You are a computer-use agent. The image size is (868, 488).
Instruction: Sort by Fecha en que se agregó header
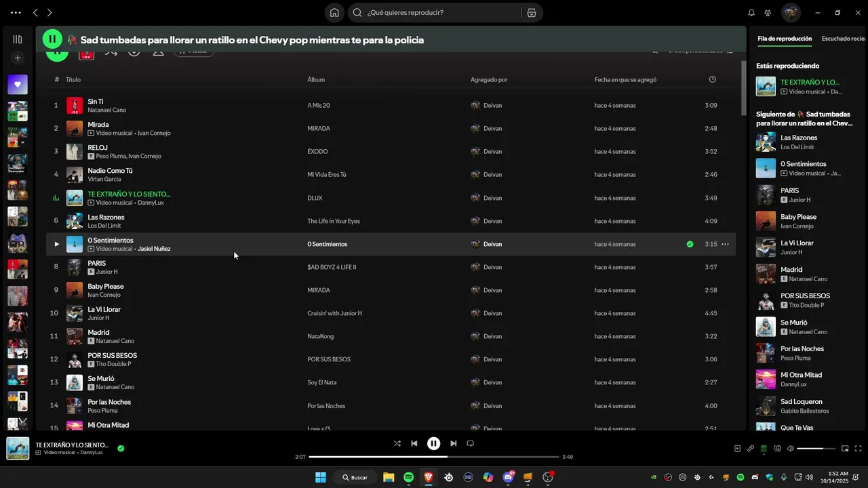click(x=625, y=79)
